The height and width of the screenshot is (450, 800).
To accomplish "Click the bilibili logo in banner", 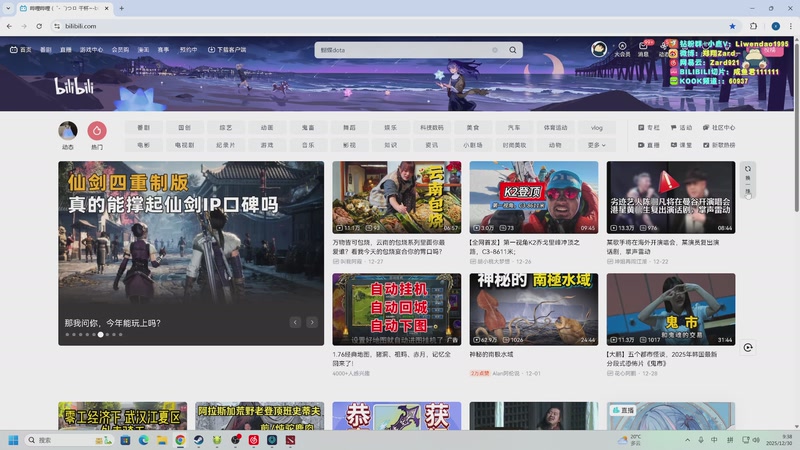I will point(74,85).
